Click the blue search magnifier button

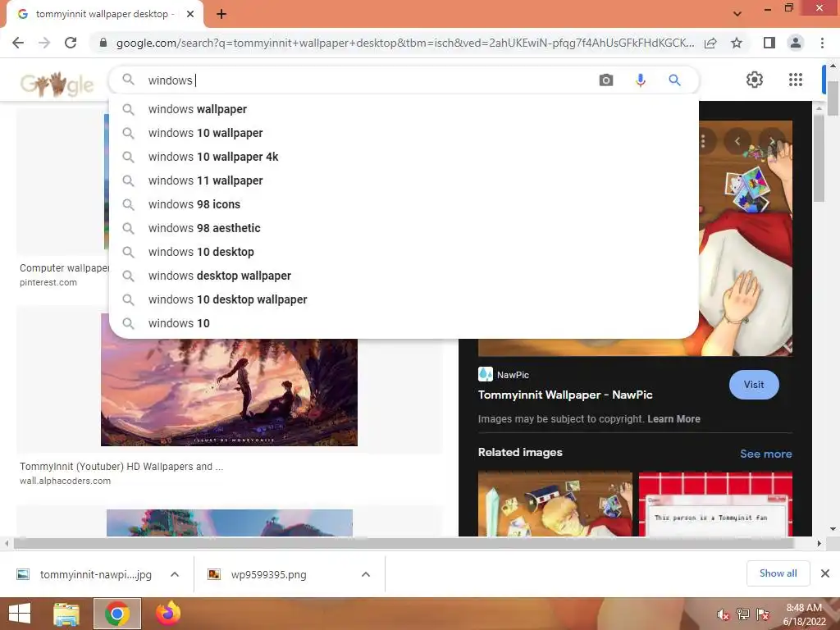point(674,80)
